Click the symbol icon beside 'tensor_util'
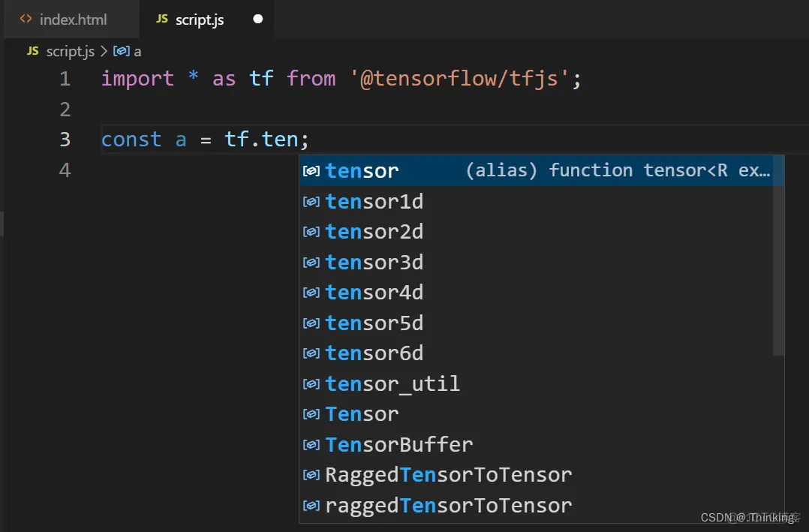Viewport: 809px width, 532px height. 311,384
